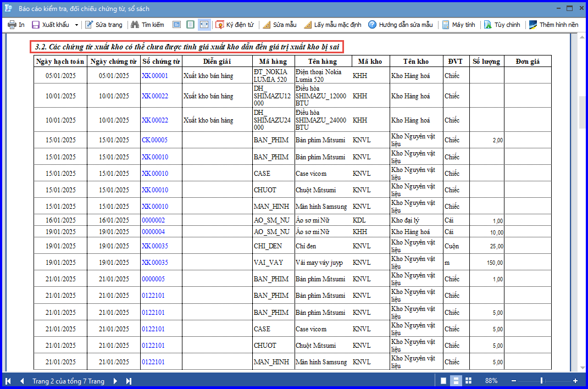
Task: Select the first page layout view icon
Action: coord(176,25)
